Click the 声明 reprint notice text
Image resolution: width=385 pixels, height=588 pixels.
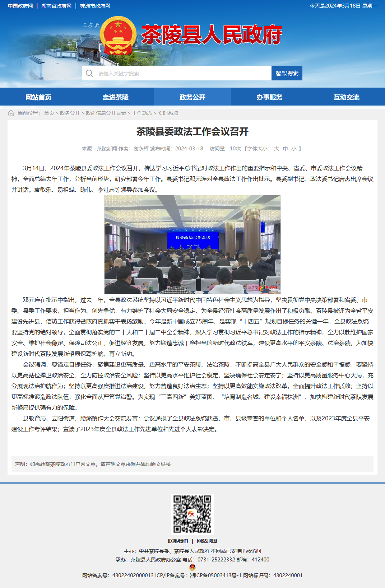[x=93, y=464]
